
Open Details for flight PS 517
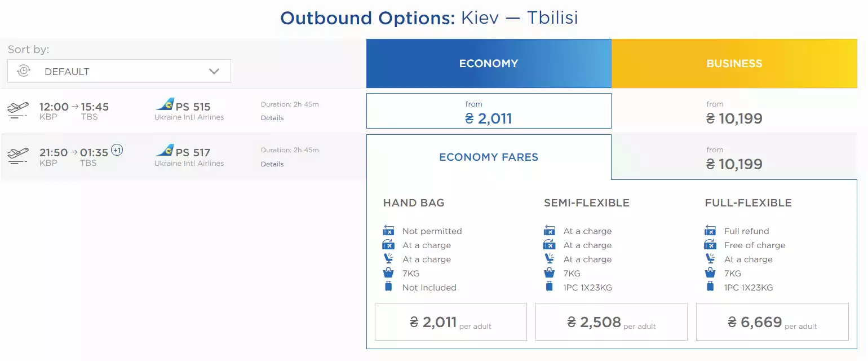pos(272,164)
